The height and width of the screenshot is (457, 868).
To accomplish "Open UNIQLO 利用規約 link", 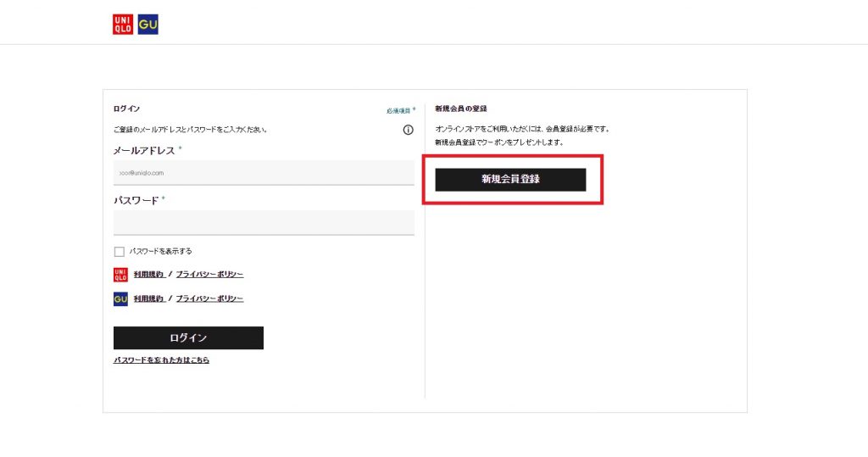I will (x=149, y=275).
